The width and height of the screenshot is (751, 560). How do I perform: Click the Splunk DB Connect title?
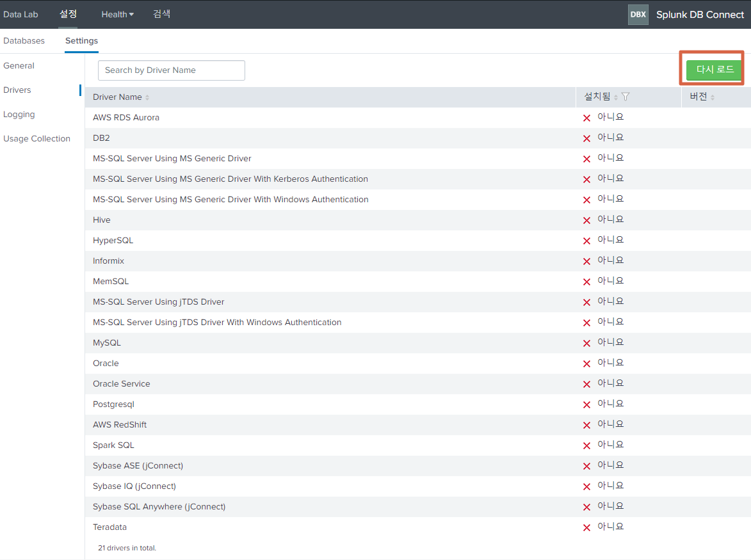700,15
